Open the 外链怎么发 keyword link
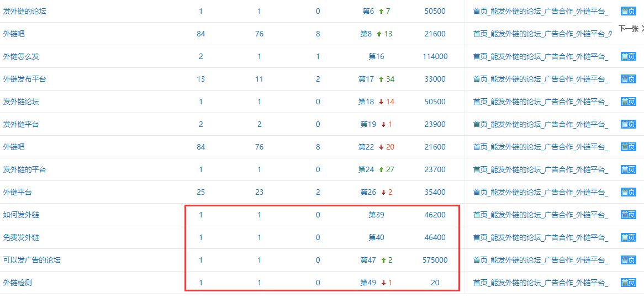This screenshot has width=644, height=298. [22, 57]
